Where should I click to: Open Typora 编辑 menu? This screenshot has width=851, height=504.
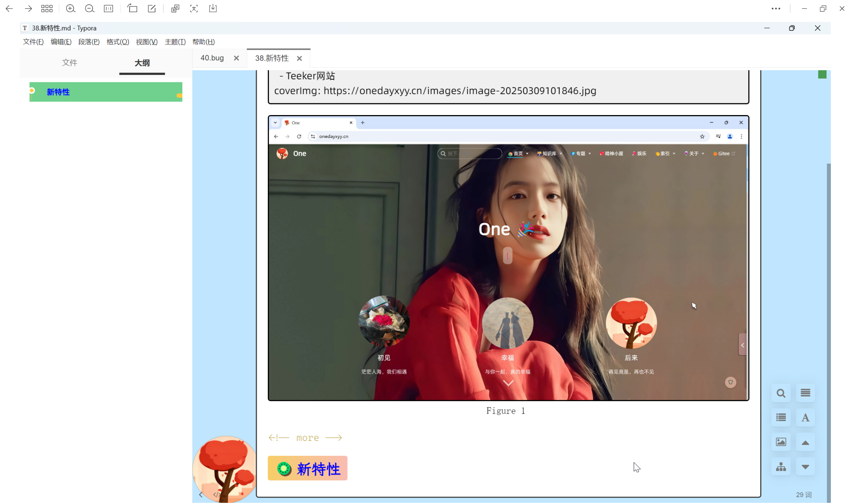pyautogui.click(x=61, y=42)
